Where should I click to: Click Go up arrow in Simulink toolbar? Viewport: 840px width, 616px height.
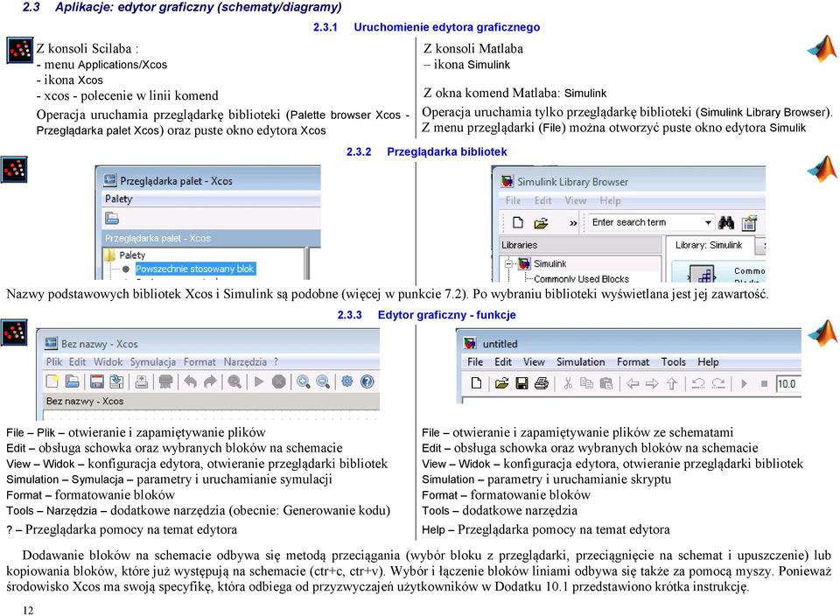pyautogui.click(x=672, y=383)
